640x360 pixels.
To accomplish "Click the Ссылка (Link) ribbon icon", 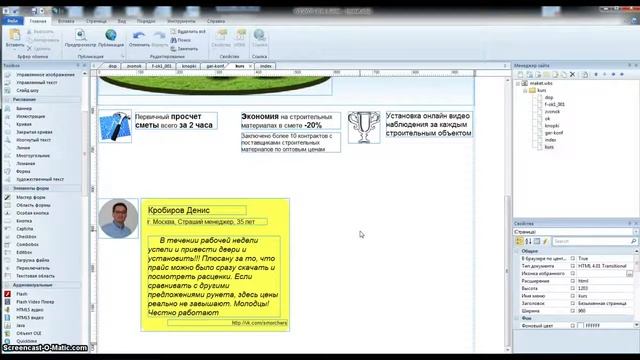I will (x=259, y=36).
